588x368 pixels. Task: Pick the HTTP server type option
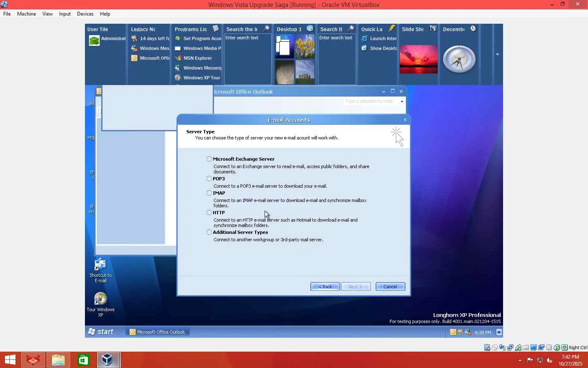tap(209, 213)
